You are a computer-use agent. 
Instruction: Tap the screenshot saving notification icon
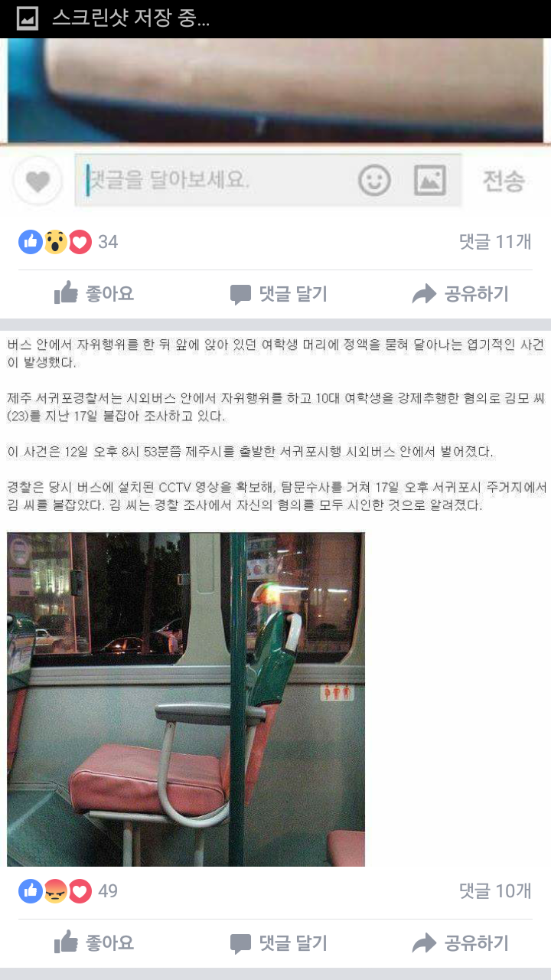28,18
